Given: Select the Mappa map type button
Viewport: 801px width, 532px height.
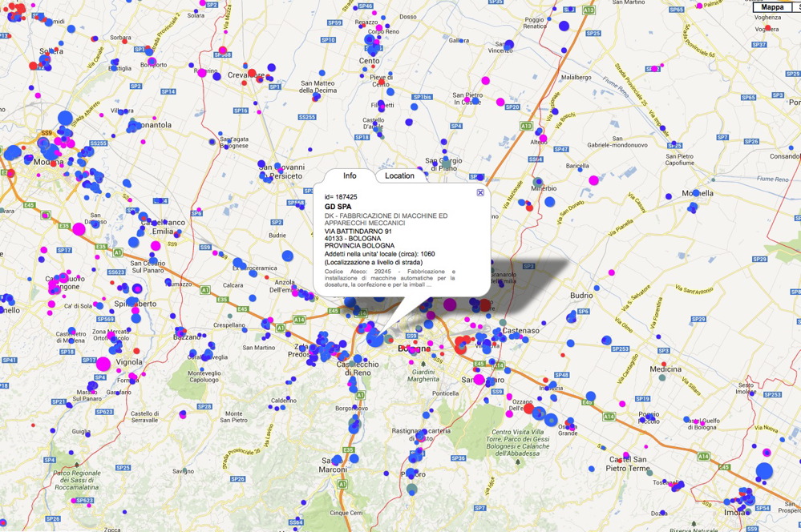Looking at the screenshot, I should (x=772, y=6).
